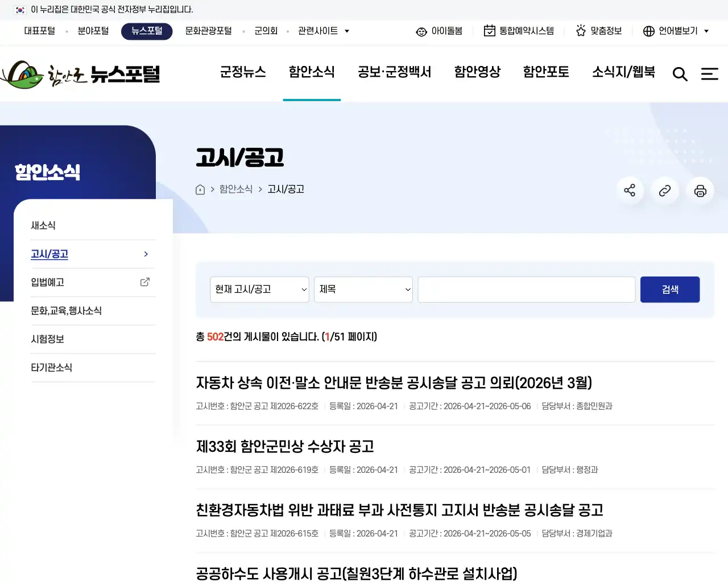This screenshot has height=582, width=728.
Task: Click text 공고기간 : 2026-04-21~2026-05-01
Action: 470,470
